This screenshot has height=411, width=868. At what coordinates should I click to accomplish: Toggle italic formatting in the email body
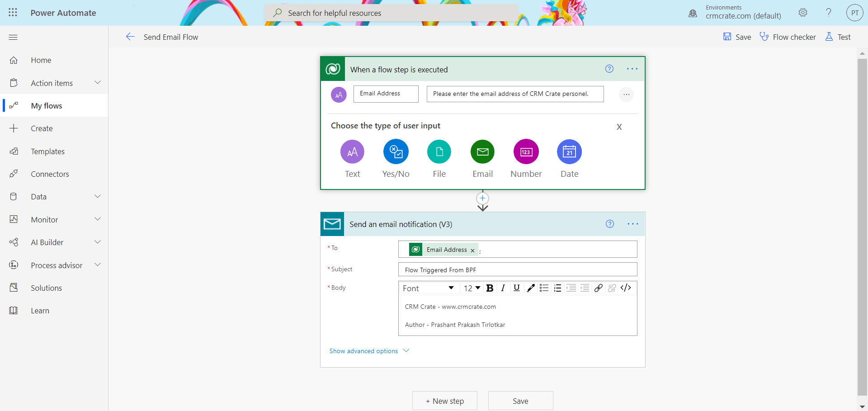[503, 288]
